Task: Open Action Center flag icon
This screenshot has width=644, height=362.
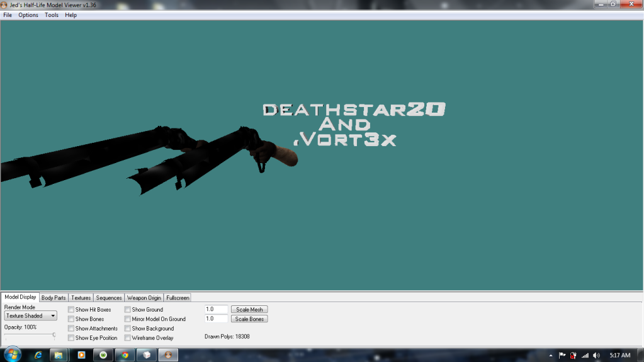Action: click(x=562, y=356)
